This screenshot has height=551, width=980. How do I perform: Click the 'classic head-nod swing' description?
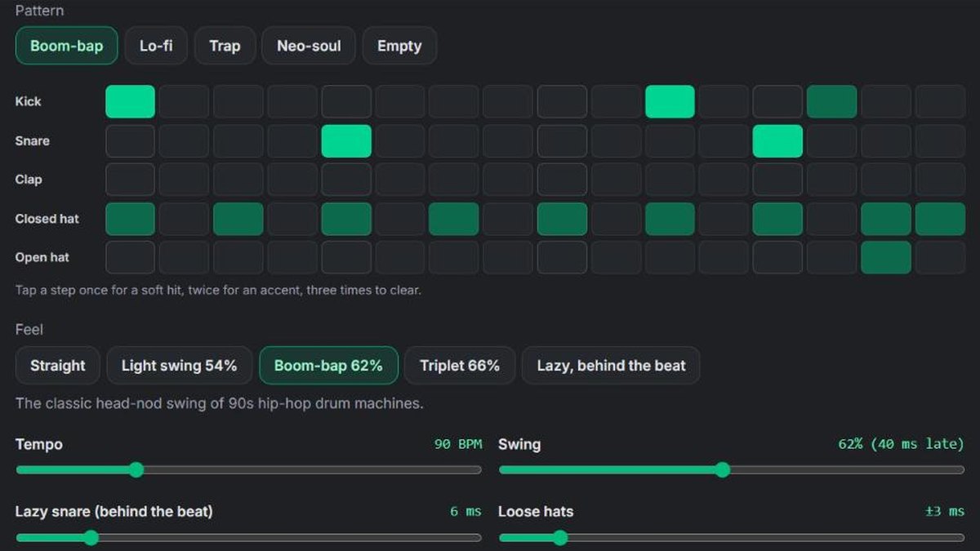coord(219,403)
